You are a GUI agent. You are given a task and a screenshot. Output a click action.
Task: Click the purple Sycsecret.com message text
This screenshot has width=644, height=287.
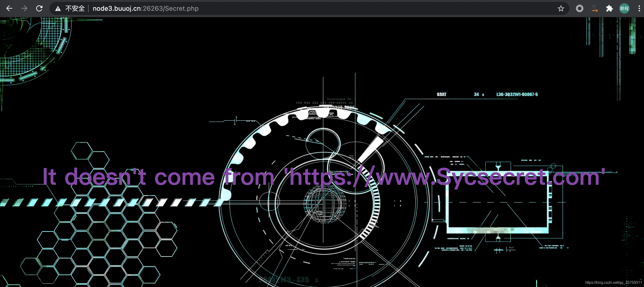pos(324,177)
